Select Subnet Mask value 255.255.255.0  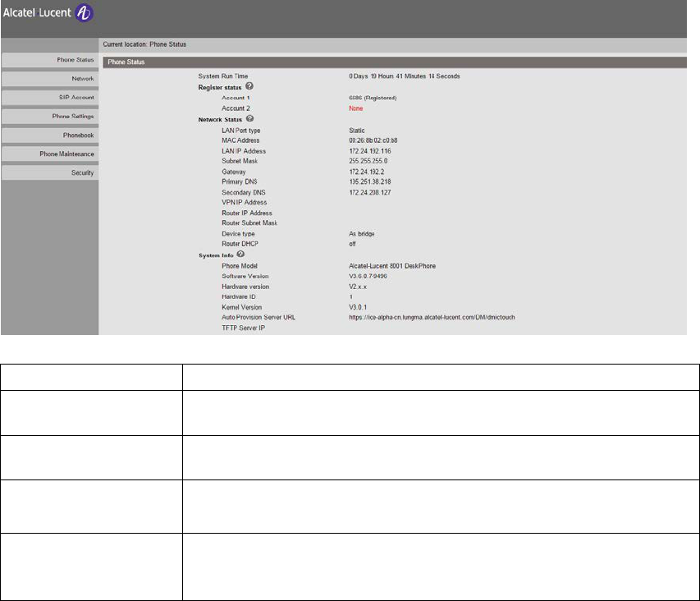pos(368,161)
